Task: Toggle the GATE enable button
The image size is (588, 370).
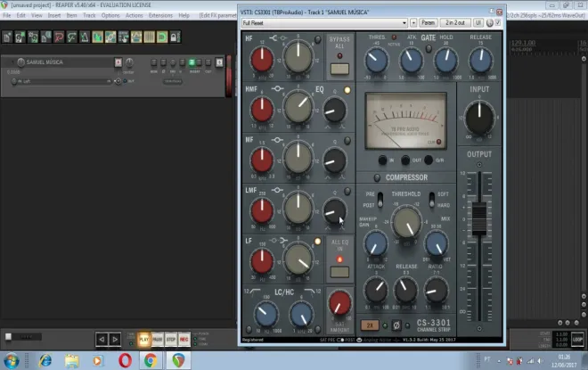Action: 429,49
